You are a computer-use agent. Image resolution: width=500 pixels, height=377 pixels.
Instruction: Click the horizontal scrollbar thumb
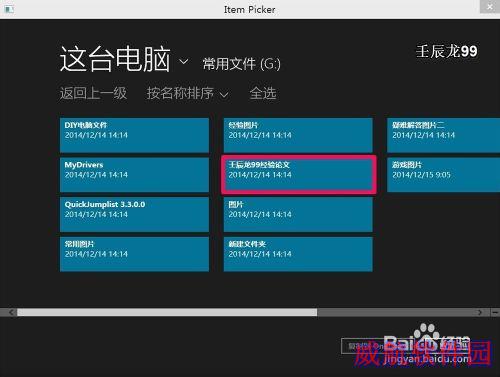(x=167, y=312)
